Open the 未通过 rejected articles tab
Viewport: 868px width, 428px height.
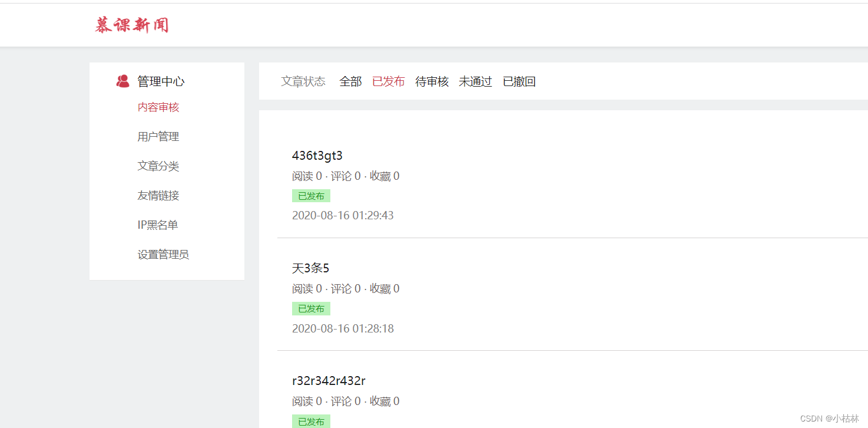point(475,81)
